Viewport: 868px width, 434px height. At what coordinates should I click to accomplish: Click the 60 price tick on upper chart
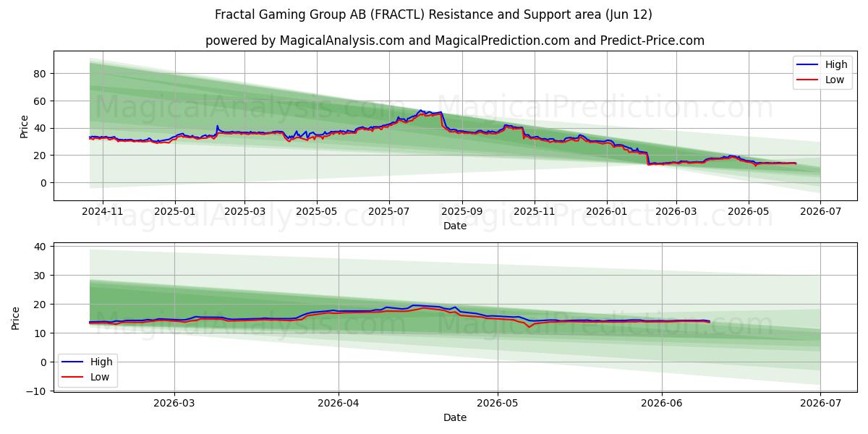tap(40, 101)
